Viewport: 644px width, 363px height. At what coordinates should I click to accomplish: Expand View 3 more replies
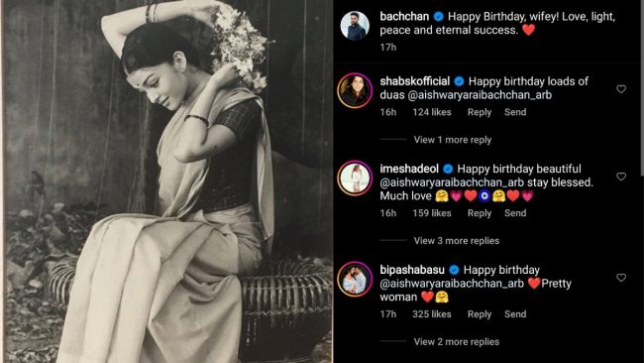[457, 241]
